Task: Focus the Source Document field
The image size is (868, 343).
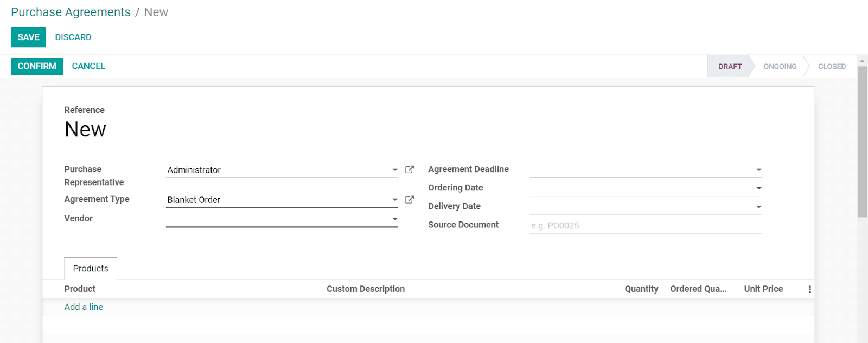Action: [646, 225]
